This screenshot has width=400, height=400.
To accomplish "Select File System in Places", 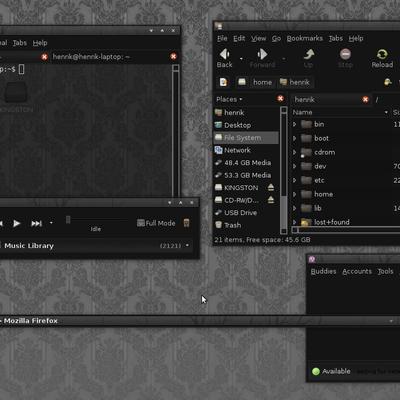I will 246,138.
